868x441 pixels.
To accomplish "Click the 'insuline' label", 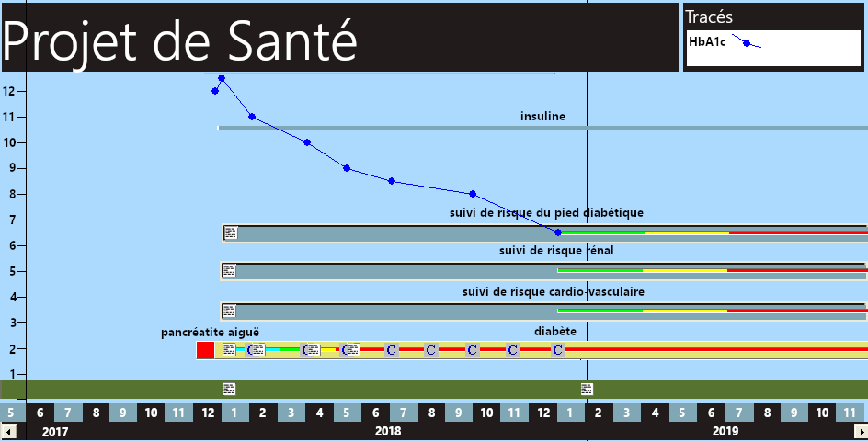I will 542,116.
